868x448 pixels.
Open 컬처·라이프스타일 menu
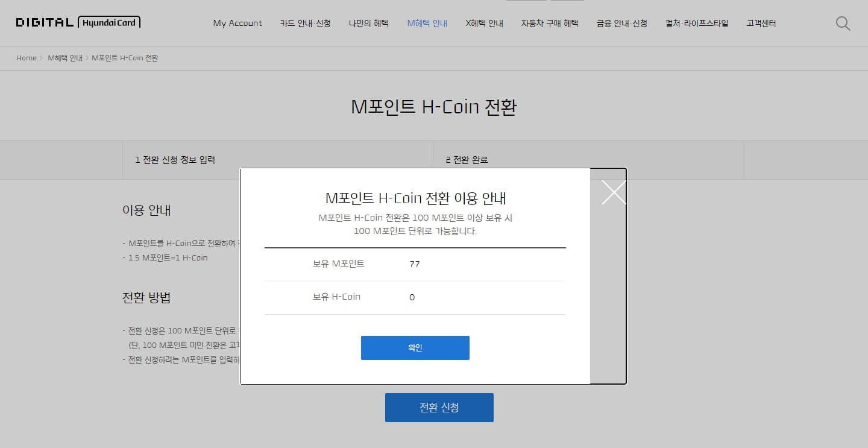697,24
